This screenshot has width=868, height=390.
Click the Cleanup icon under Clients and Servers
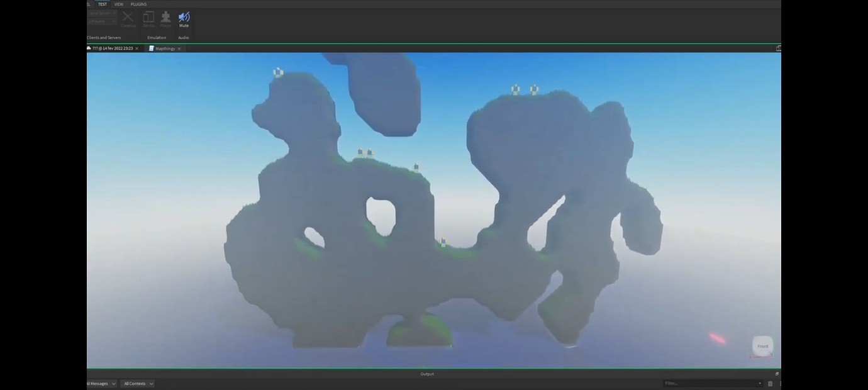coord(128,18)
